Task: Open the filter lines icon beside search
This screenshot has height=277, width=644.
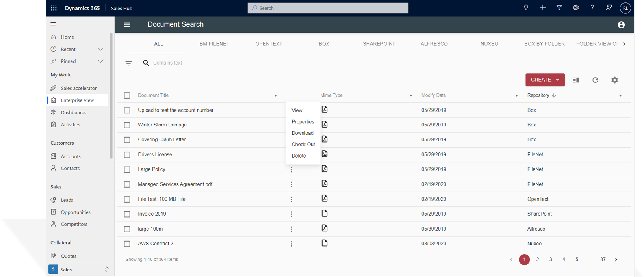Action: [x=128, y=63]
